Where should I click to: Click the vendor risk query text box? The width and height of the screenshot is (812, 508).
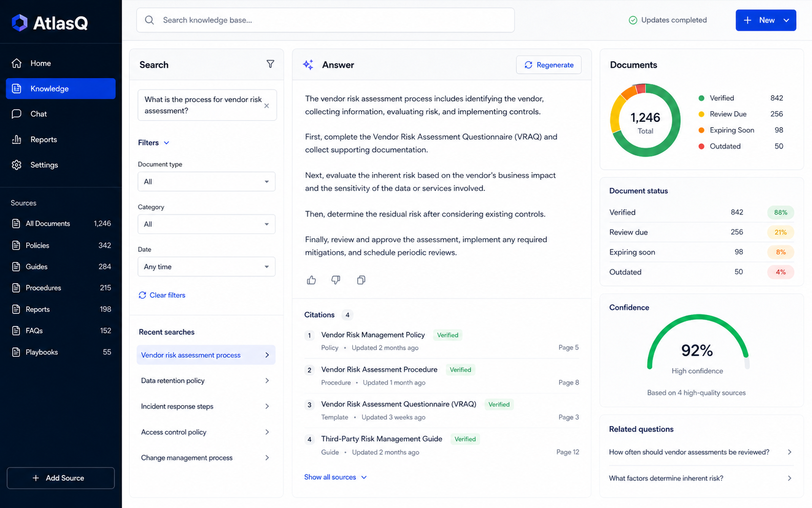(207, 105)
